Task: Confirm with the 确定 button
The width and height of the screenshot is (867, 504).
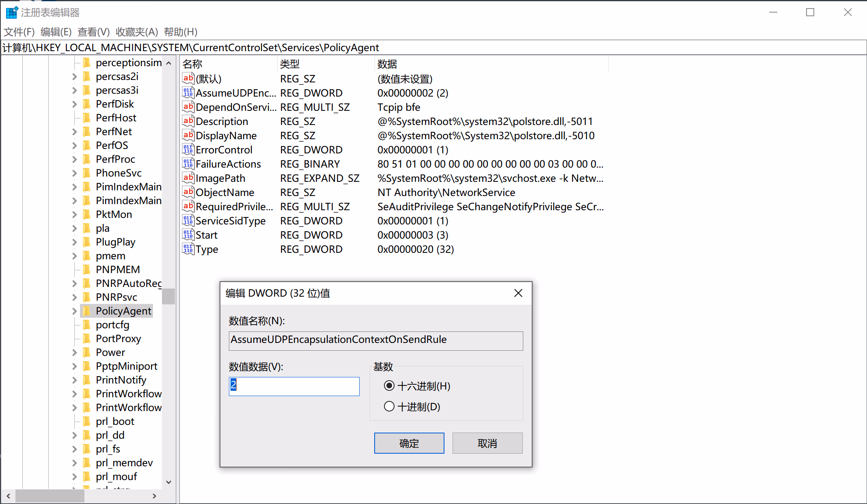Action: [x=409, y=443]
